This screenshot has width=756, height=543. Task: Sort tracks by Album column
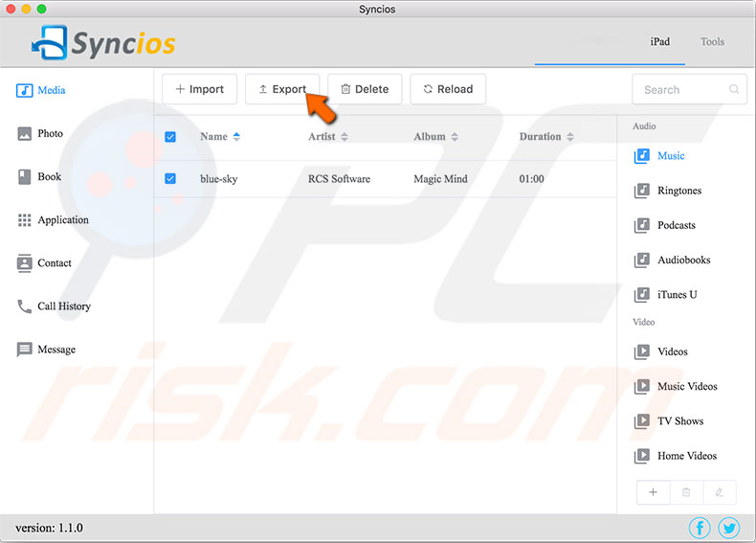(435, 137)
